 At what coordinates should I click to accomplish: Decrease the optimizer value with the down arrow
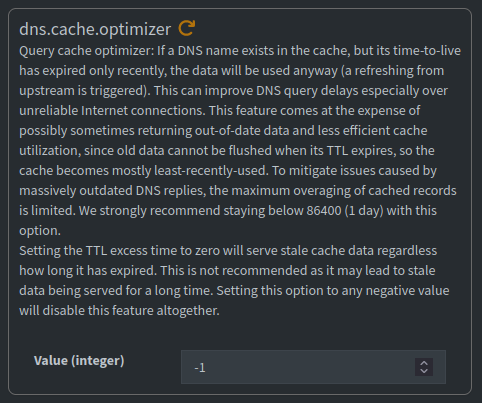pos(424,371)
